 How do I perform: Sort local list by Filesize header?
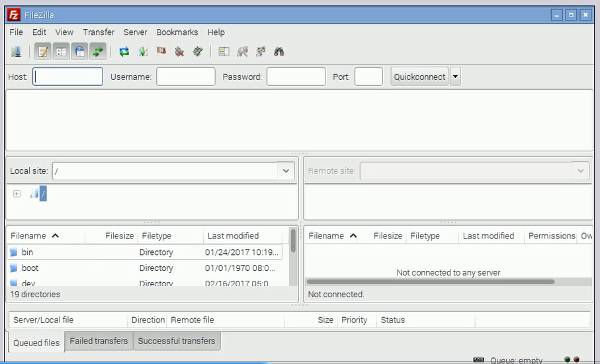click(111, 236)
